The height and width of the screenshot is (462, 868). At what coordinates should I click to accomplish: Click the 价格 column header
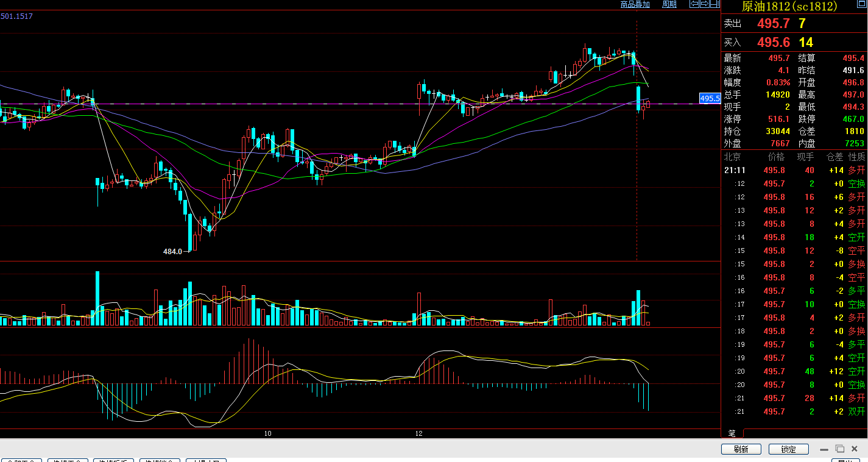(x=776, y=157)
